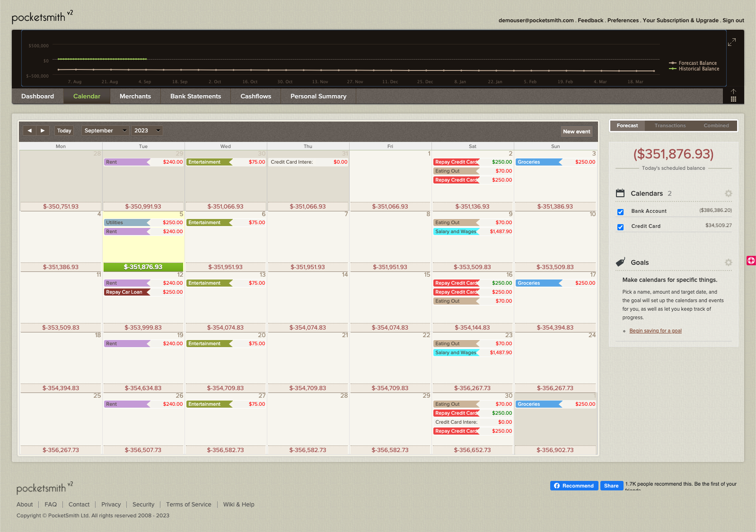
Task: Expand the balance graph to fullscreen
Action: tap(731, 43)
